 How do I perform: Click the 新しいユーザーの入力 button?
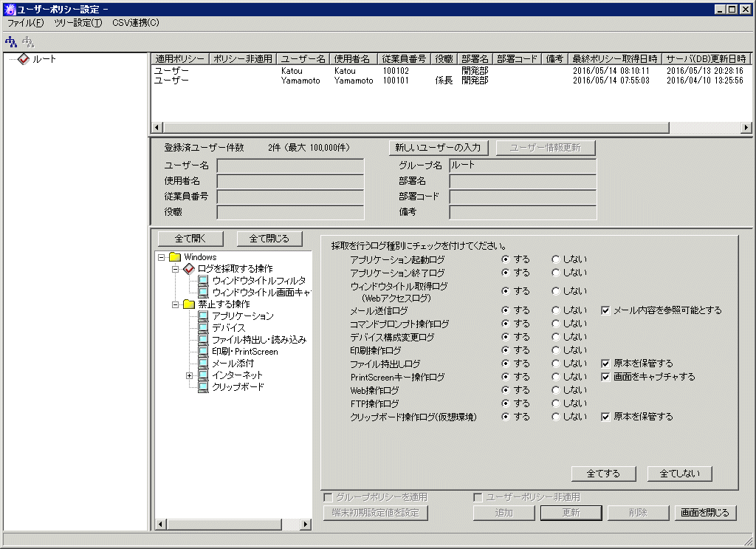(439, 148)
